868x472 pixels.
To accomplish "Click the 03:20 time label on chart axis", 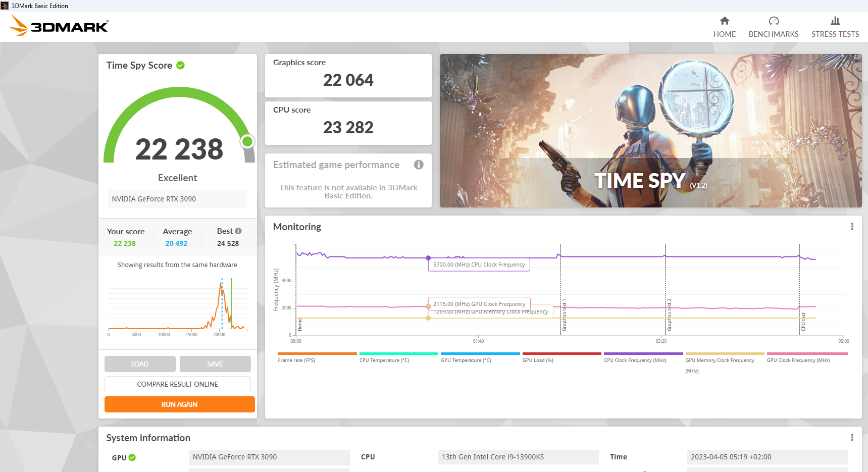I will [661, 341].
